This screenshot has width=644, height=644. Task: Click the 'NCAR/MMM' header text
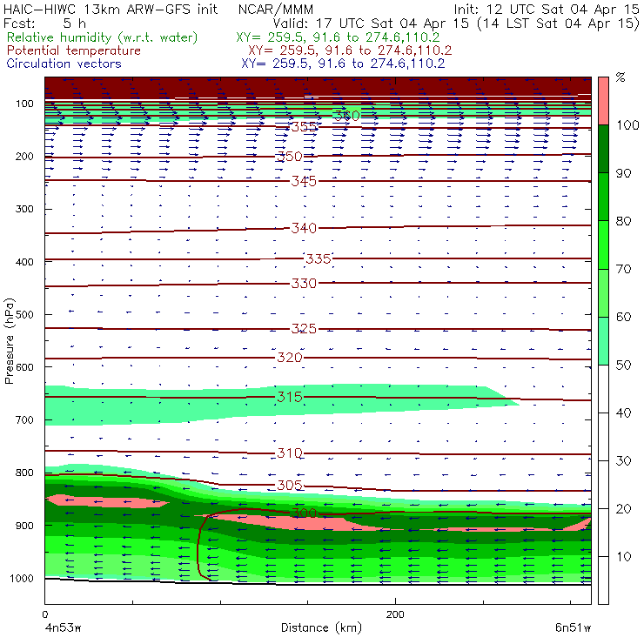(x=276, y=10)
